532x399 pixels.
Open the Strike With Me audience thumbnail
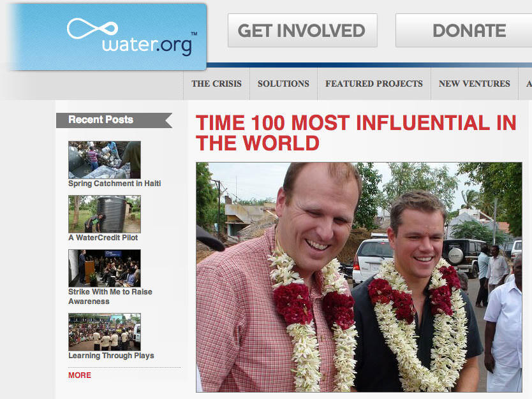[105, 268]
